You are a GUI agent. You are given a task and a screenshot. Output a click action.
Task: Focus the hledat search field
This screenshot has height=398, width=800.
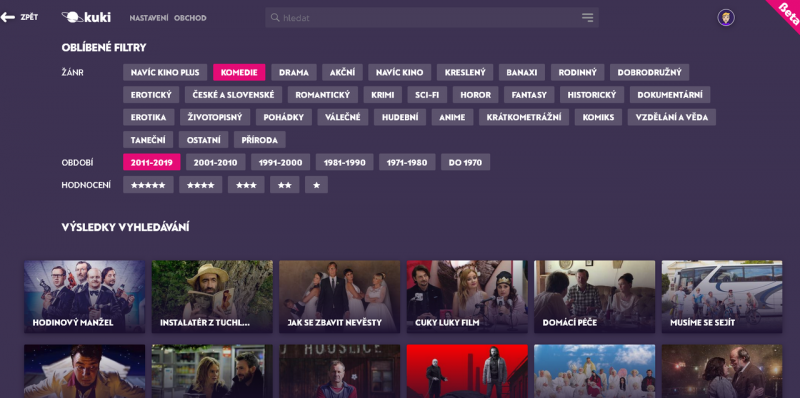[x=432, y=17]
